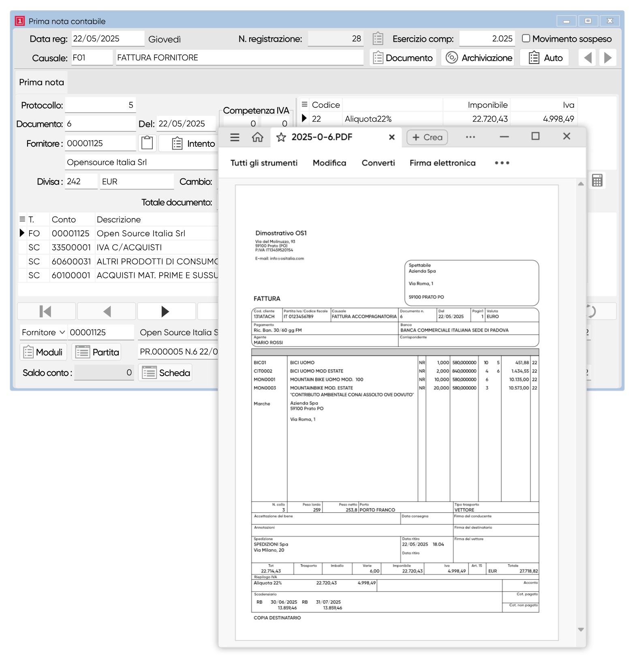The height and width of the screenshot is (672, 635).
Task: Click the Conto column header
Action: (x=72, y=219)
